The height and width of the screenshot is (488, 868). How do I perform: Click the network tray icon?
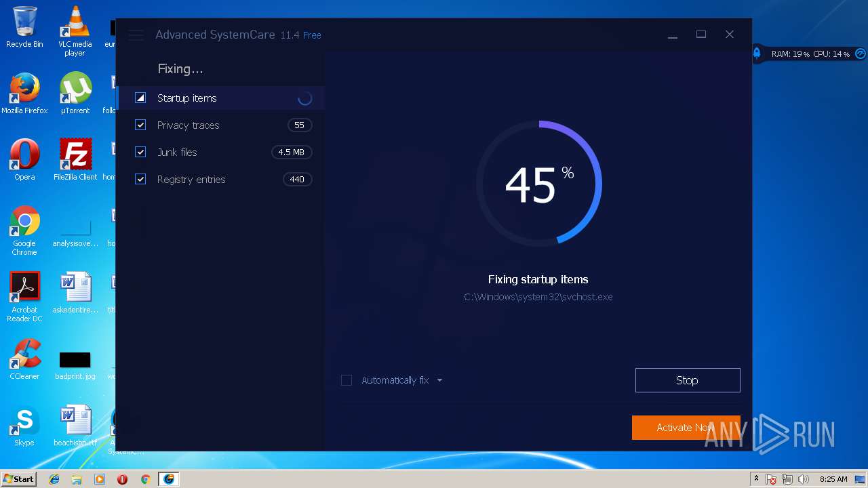pyautogui.click(x=787, y=480)
